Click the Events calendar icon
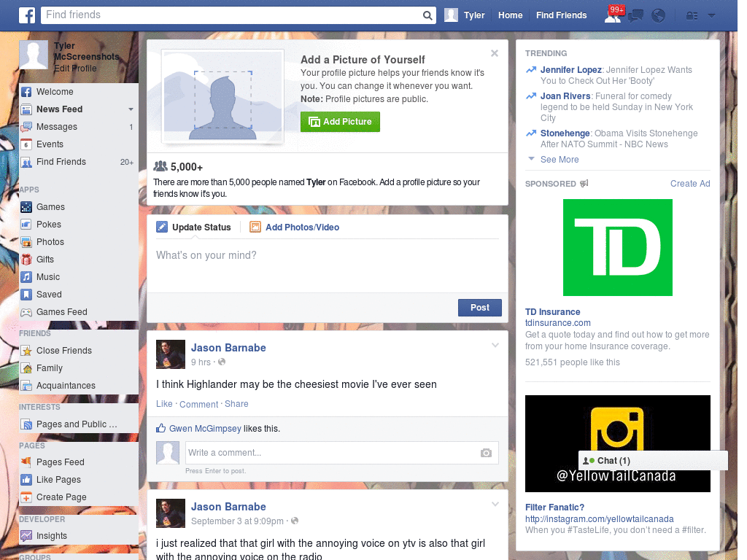This screenshot has height=560, width=747. 26,144
